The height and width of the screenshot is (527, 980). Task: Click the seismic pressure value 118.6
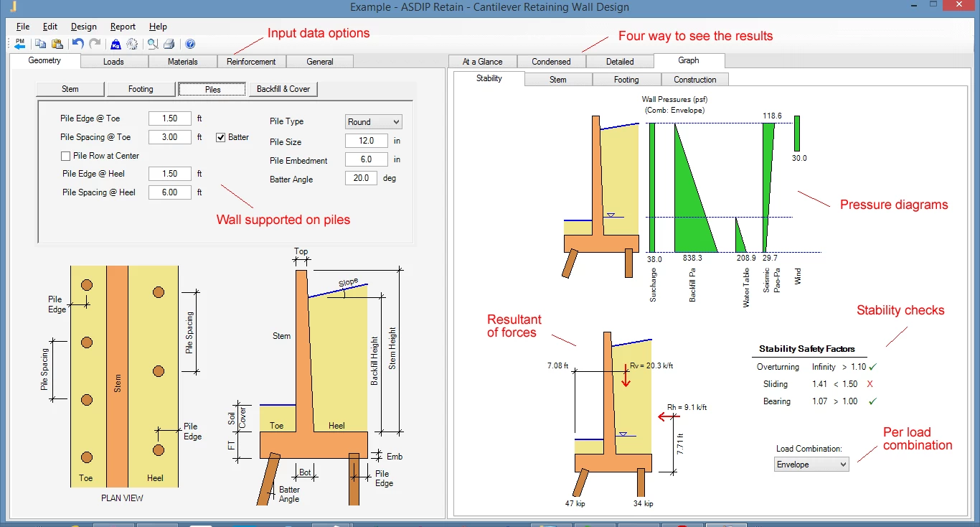(773, 116)
